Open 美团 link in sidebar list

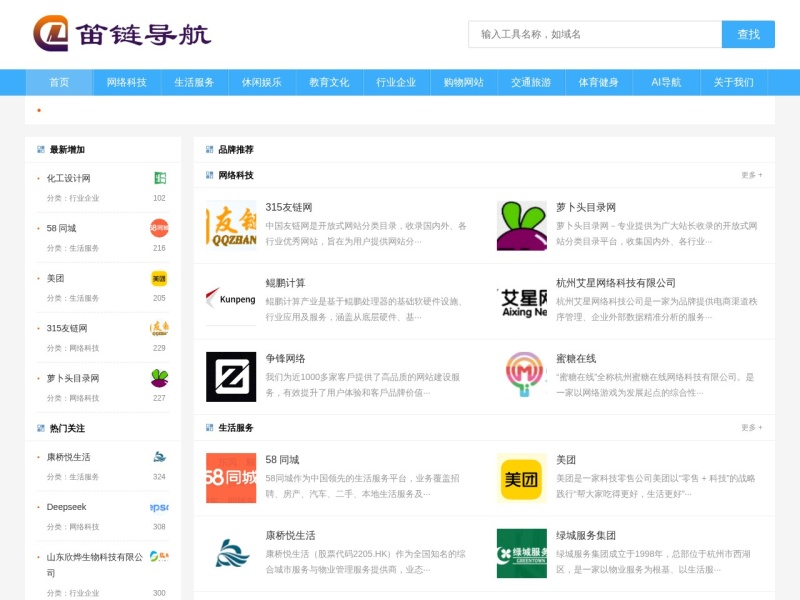(56, 278)
